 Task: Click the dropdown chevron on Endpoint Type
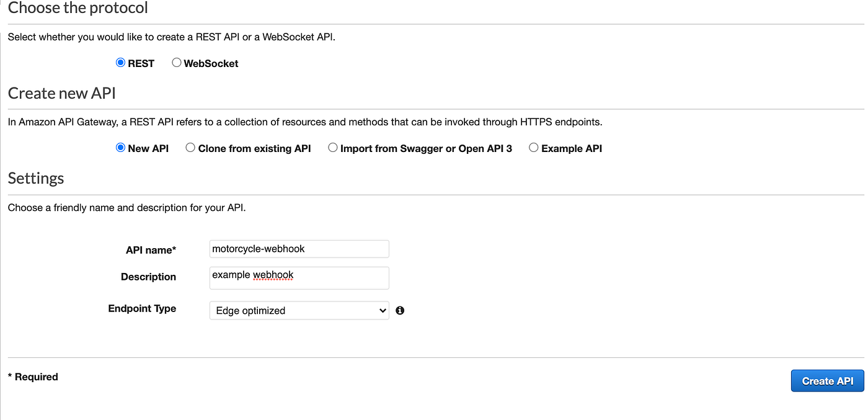click(x=383, y=310)
